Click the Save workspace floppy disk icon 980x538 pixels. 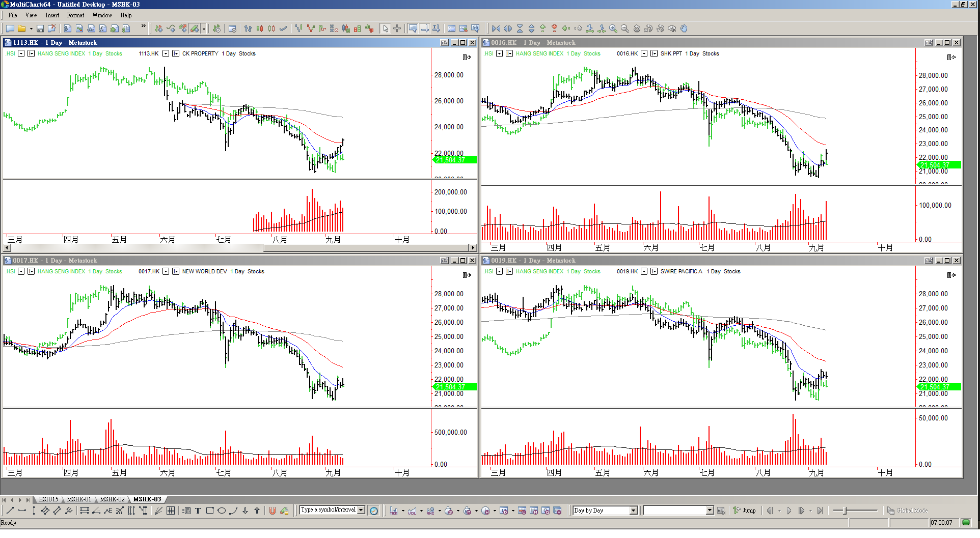(x=40, y=29)
